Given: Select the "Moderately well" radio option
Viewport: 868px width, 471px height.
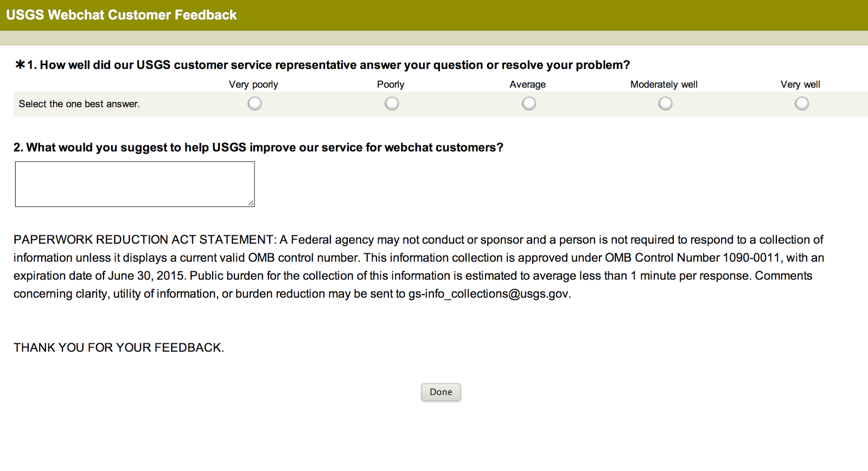Looking at the screenshot, I should point(665,104).
